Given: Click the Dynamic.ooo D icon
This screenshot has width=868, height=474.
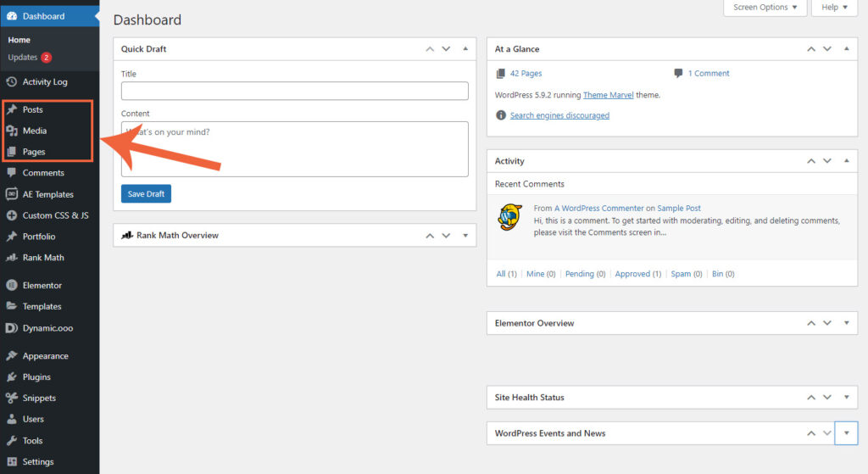Looking at the screenshot, I should pyautogui.click(x=12, y=328).
